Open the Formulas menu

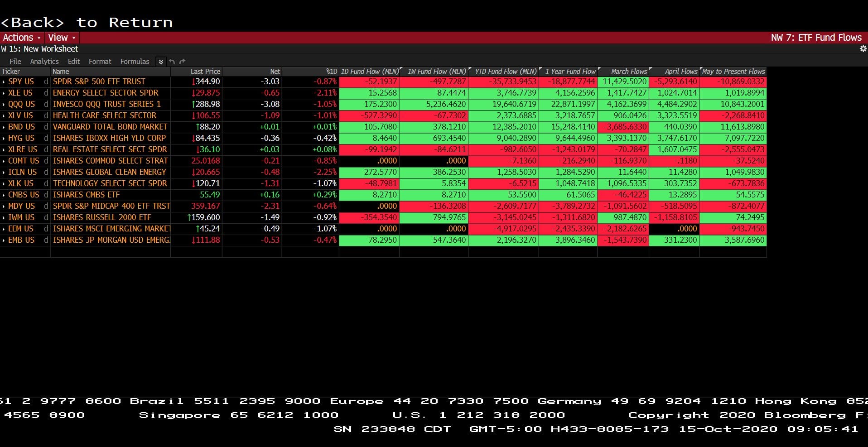pos(135,61)
